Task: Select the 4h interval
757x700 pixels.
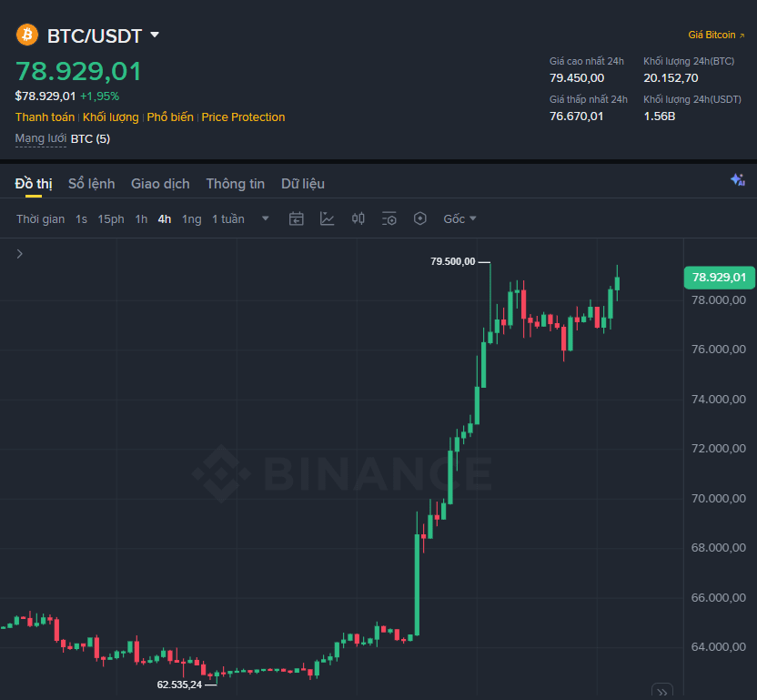Action: [164, 219]
